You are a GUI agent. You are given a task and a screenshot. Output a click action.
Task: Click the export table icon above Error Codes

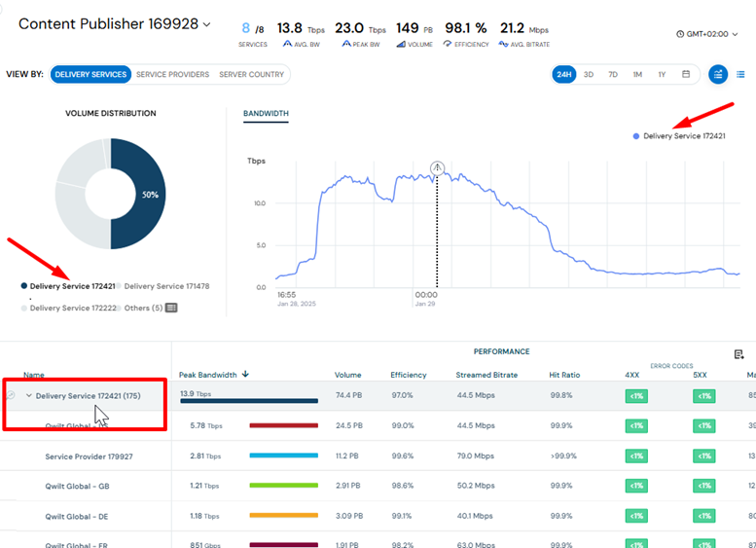tap(738, 354)
